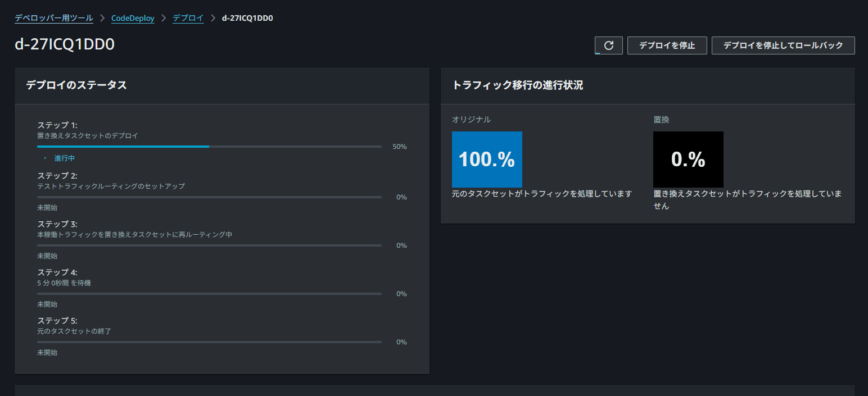Click the オリジナル label
Viewport: 868px width, 396px height.
(471, 120)
